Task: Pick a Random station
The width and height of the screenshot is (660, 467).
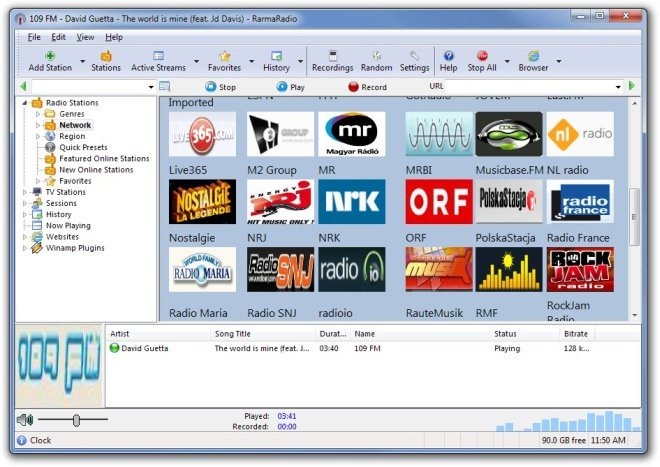Action: coord(376,61)
